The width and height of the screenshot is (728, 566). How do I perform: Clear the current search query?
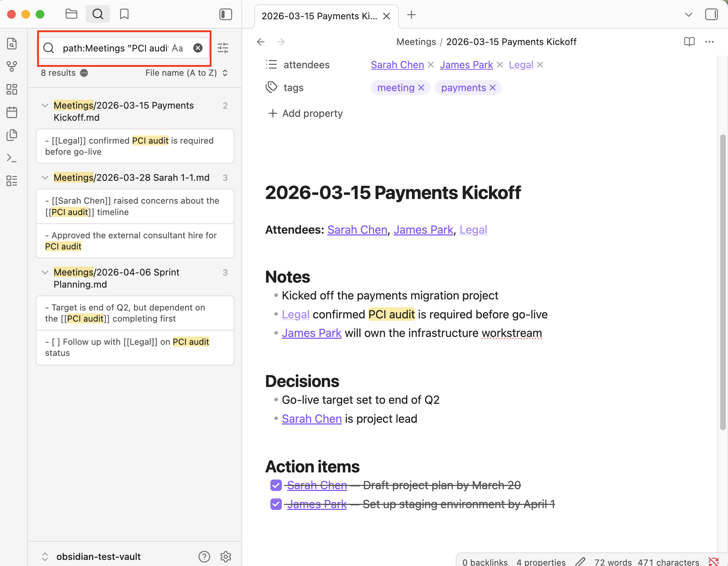click(x=198, y=48)
